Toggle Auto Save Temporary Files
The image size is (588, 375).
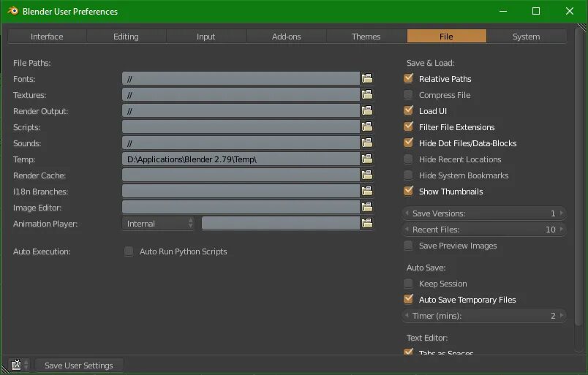point(408,299)
